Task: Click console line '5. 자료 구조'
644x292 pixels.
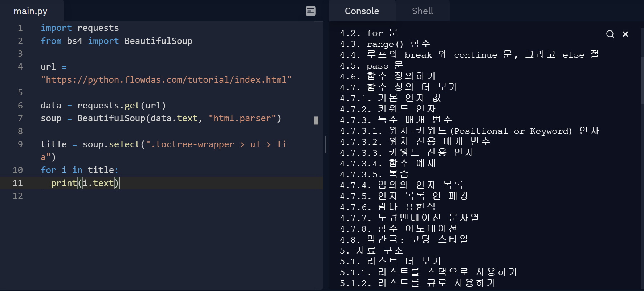Action: click(x=371, y=251)
